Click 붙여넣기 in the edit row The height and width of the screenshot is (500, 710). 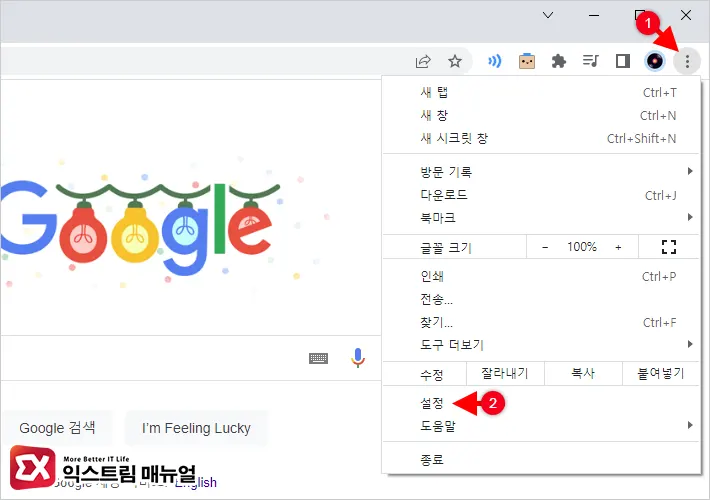point(661,374)
